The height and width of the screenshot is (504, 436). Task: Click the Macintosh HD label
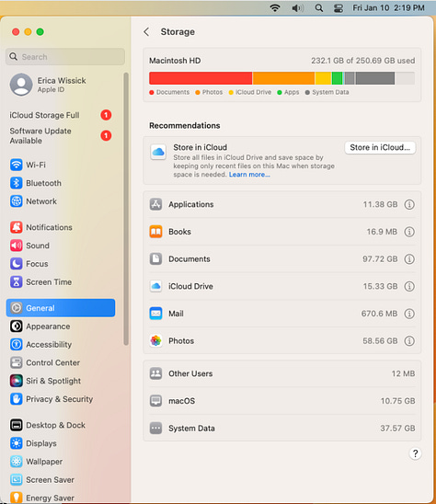pos(175,61)
